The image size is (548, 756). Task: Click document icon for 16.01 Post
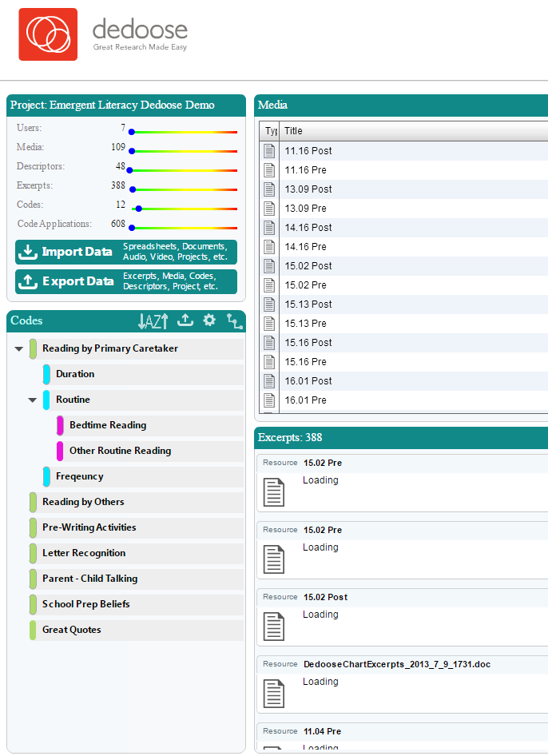(x=269, y=381)
